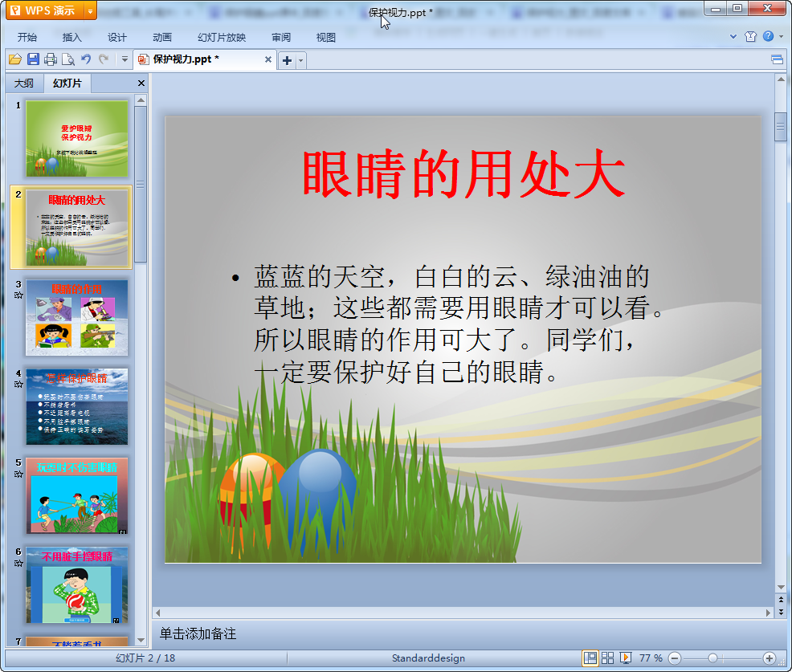792x672 pixels.
Task: Open the 幻灯片放映 ribbon tab
Action: [222, 38]
